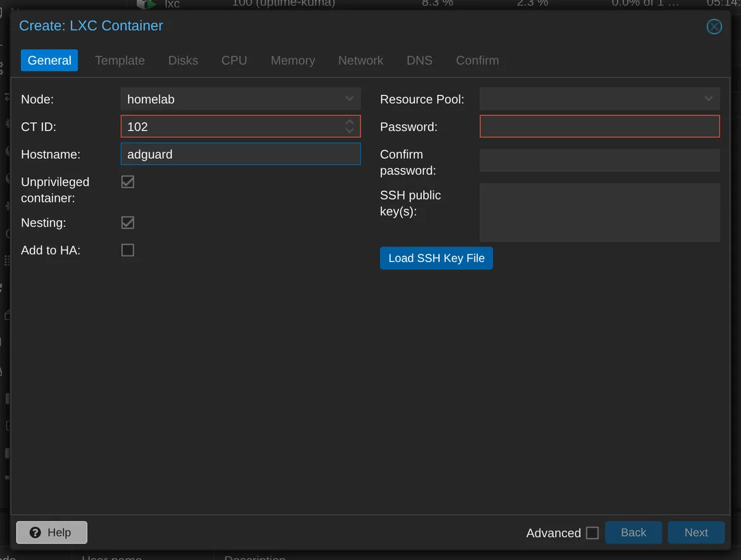Toggle the Nesting checkbox

pos(127,222)
